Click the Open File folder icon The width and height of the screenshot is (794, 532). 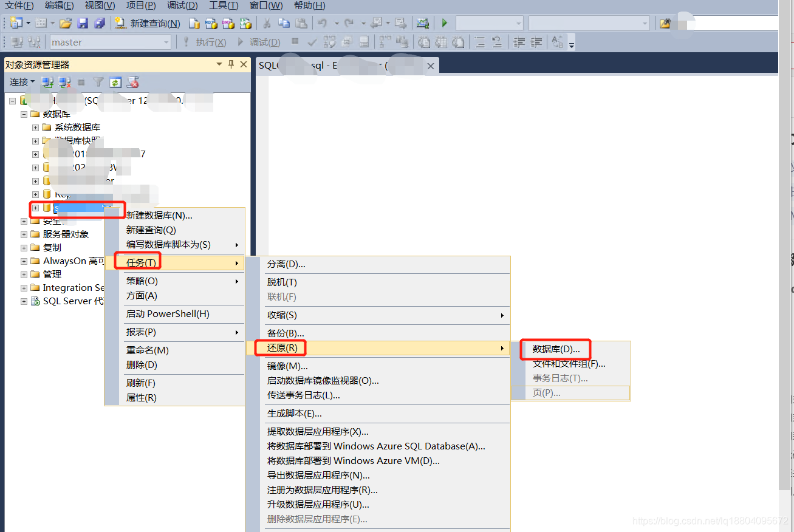66,23
